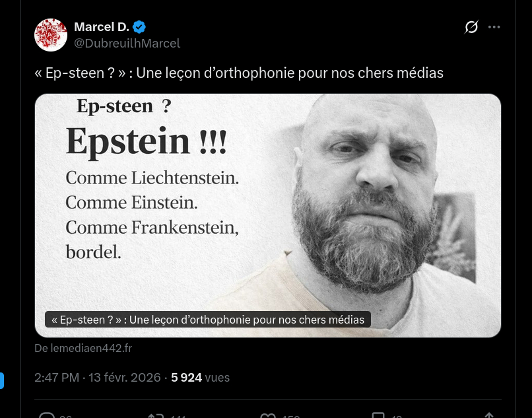Click the blue element at the left screen edge
The width and height of the screenshot is (532, 418).
coord(2,380)
